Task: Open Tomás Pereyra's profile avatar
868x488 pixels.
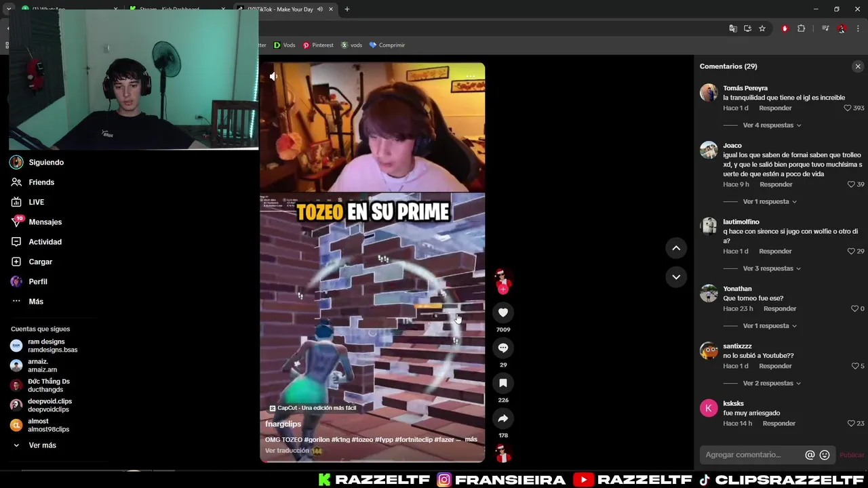Action: pos(709,93)
